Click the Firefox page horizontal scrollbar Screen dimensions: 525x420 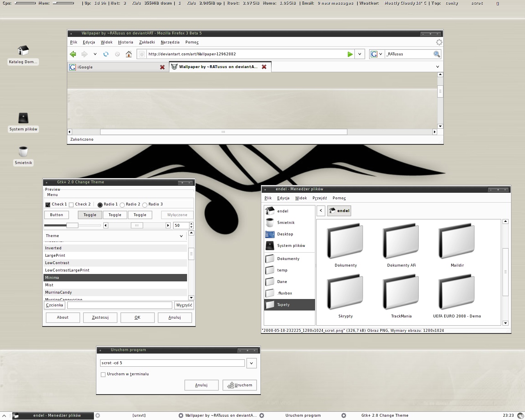[224, 132]
